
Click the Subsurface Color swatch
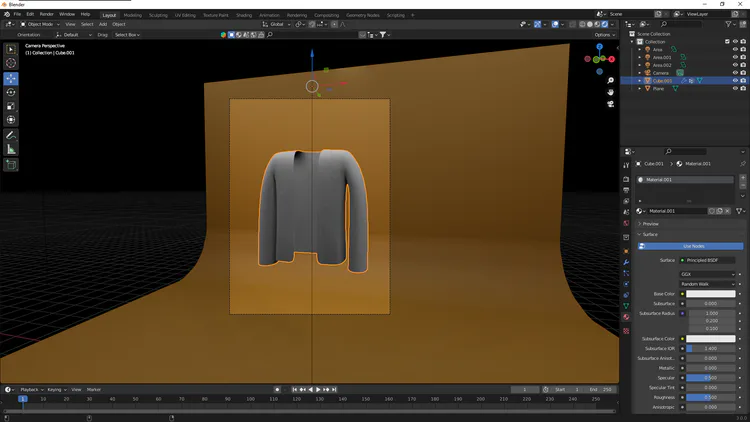[x=711, y=339]
